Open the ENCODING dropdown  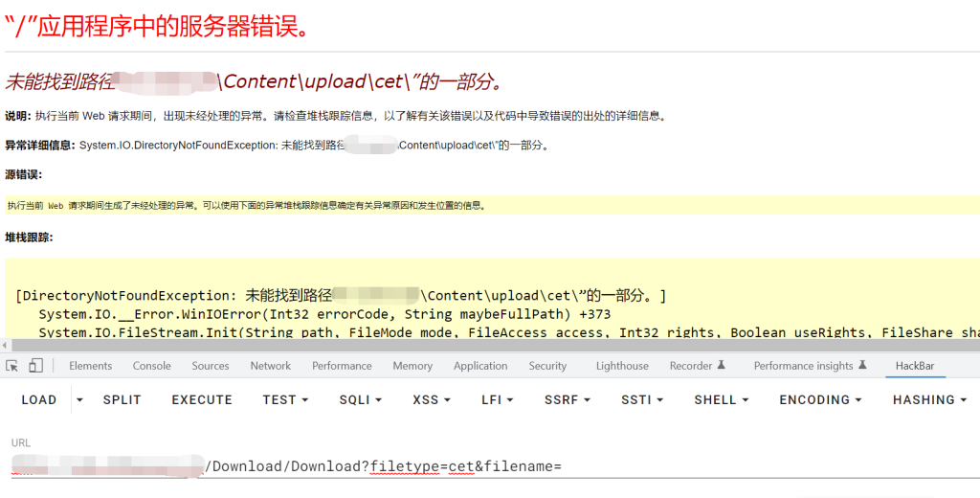820,399
